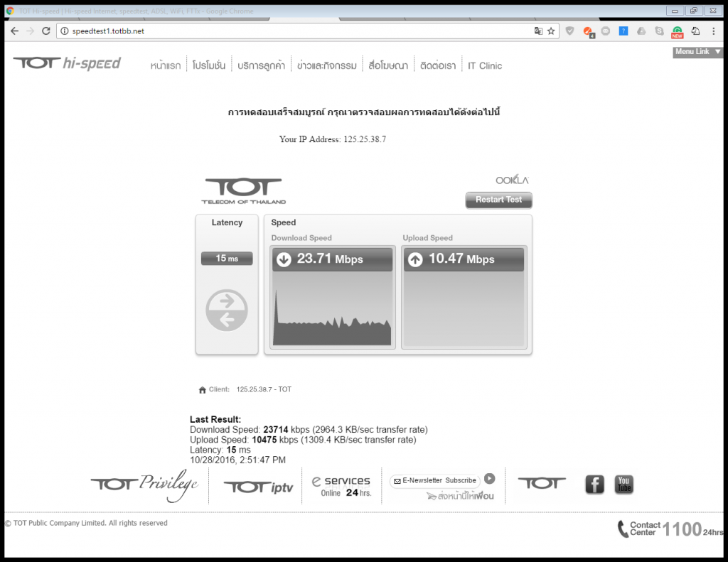
Task: Open the shield extension icon
Action: click(569, 31)
